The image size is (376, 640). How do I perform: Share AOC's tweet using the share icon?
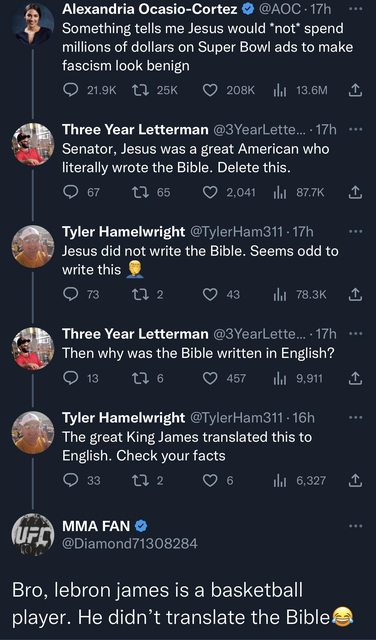tap(355, 90)
